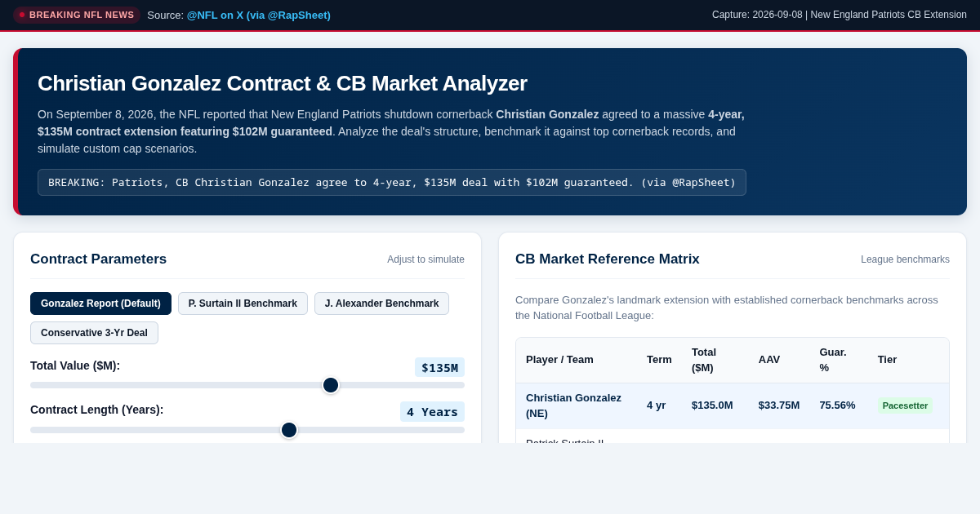Click the red dot in the Breaking badge

click(22, 15)
